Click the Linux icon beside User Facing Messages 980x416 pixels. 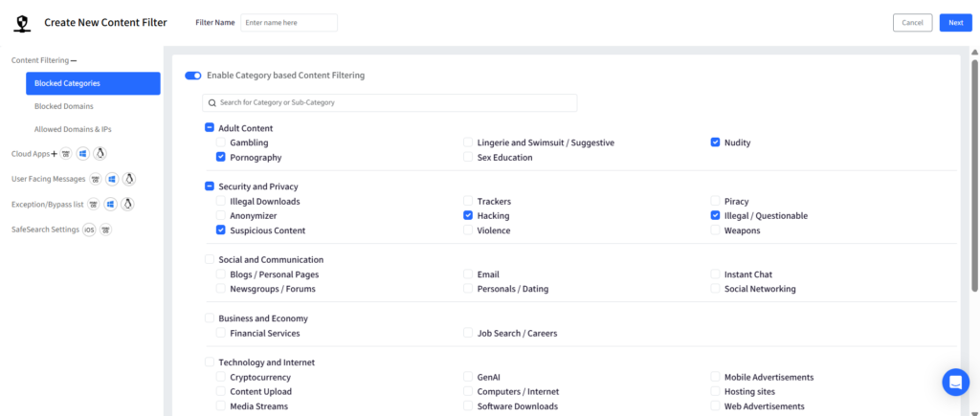[129, 179]
